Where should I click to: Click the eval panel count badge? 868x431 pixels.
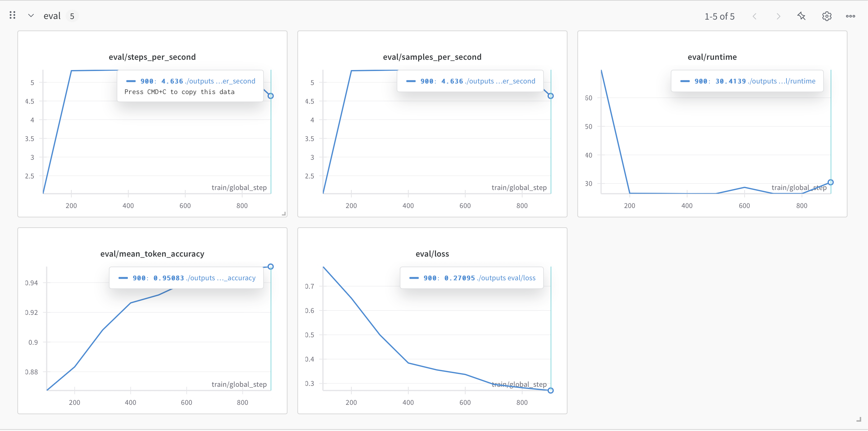click(72, 16)
